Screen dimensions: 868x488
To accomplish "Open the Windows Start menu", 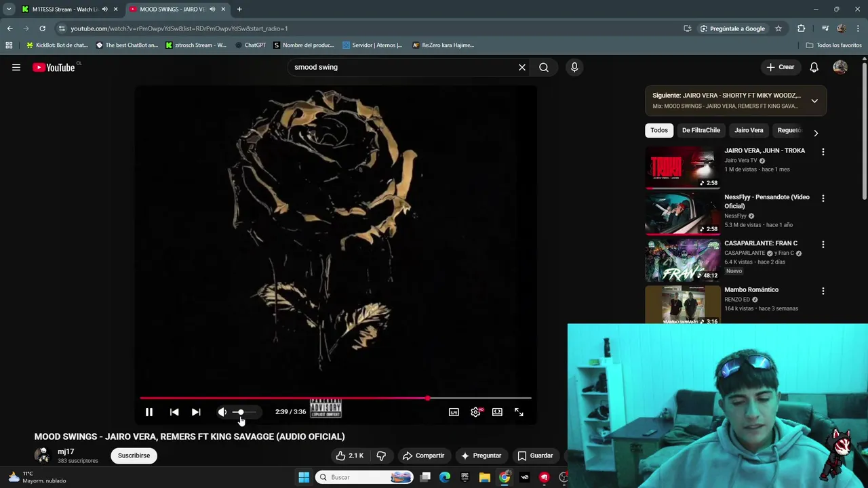I will (x=304, y=477).
